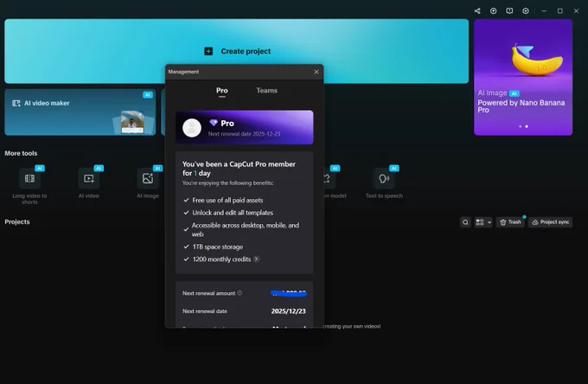Click info icon next to Next renewal amount
This screenshot has height=384, width=588.
[x=240, y=293]
